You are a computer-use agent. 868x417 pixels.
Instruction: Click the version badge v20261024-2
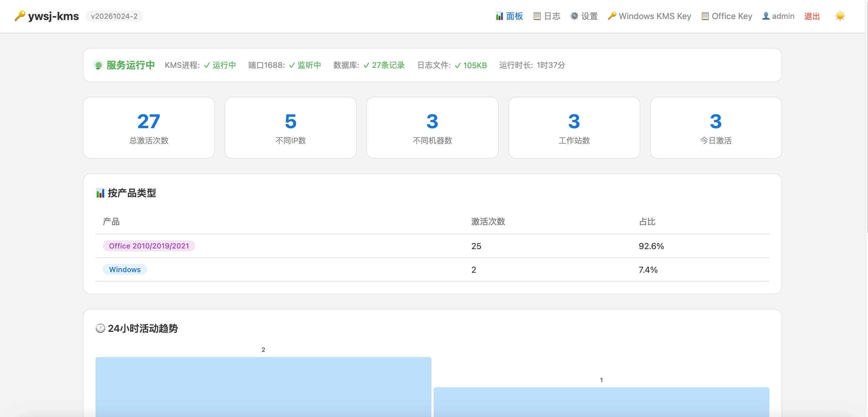(114, 16)
